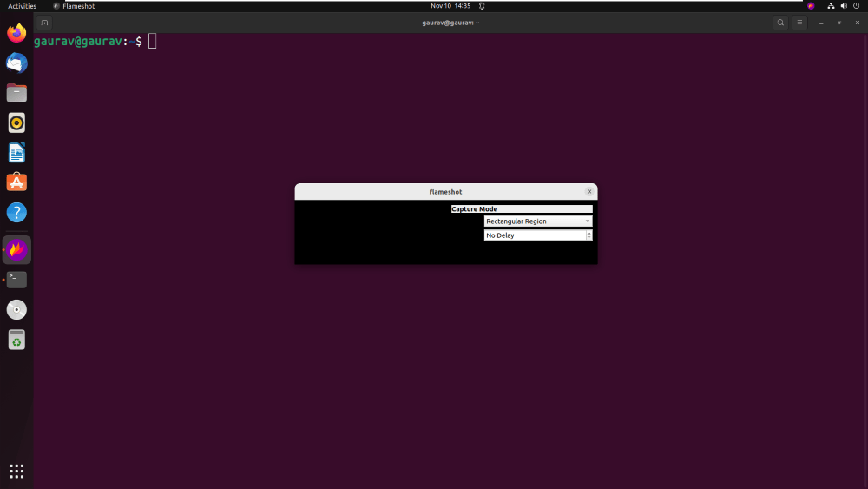Decrease delay with the spin box down arrow
This screenshot has width=868, height=489.
point(589,238)
